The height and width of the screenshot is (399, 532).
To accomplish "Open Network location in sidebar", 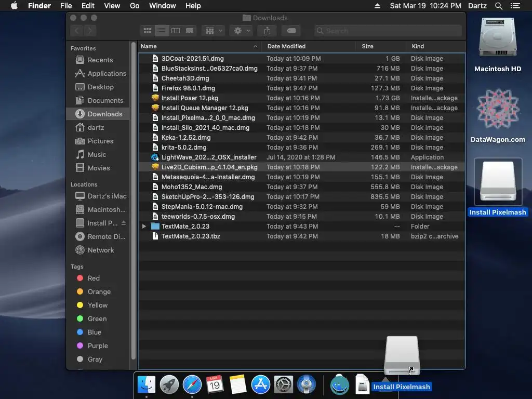I will click(x=98, y=250).
